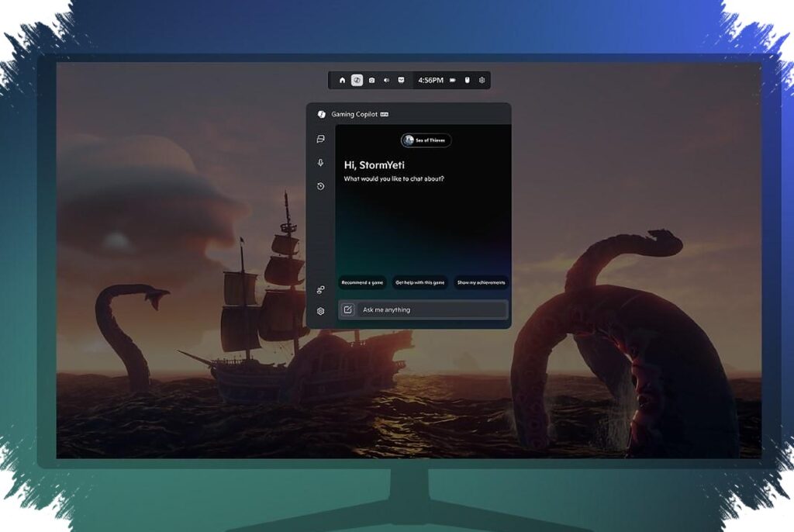Screen dimensions: 794x532
Task: Select Get help with this game
Action: click(x=419, y=283)
